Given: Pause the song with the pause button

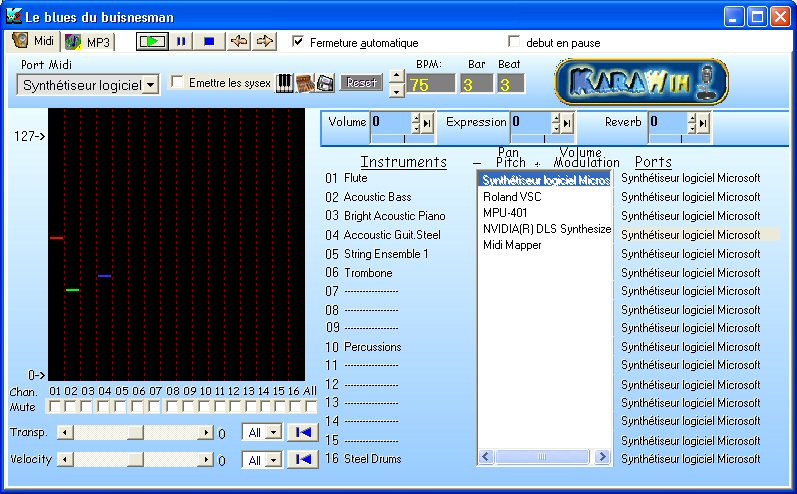Looking at the screenshot, I should 181,42.
